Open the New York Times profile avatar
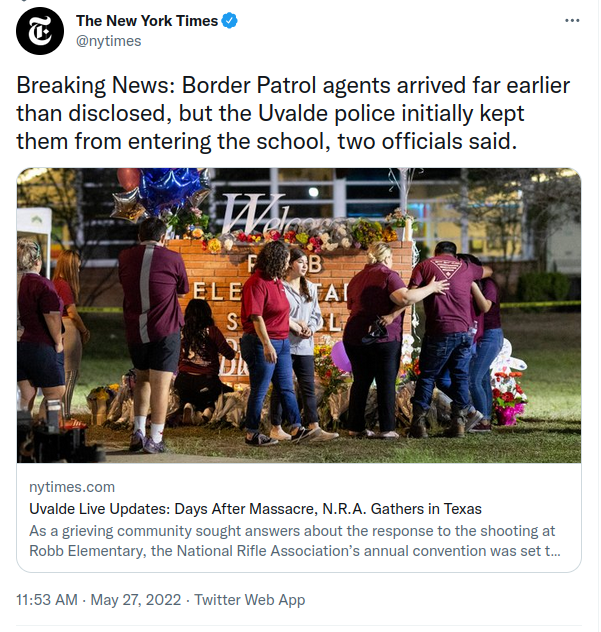Viewport: 601px width, 632px height. (40, 31)
